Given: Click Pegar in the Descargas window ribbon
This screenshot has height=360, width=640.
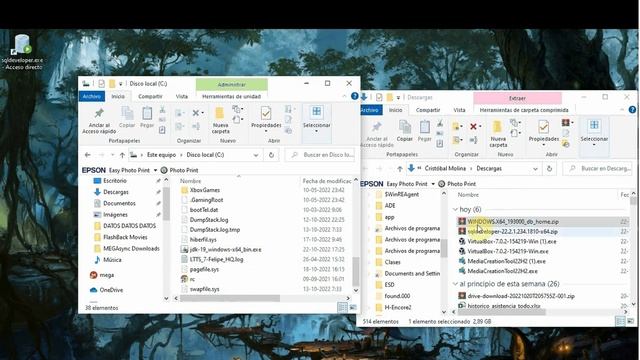Looking at the screenshot, I should 424,131.
